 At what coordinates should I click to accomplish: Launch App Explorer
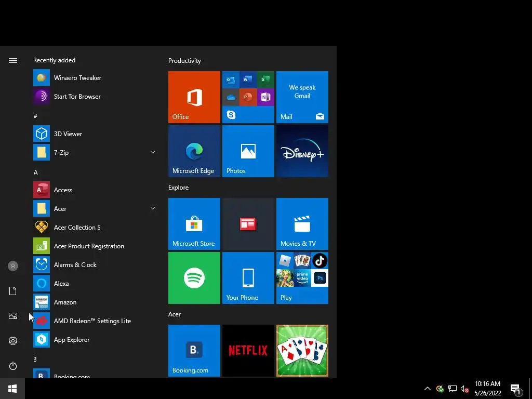coord(95,339)
